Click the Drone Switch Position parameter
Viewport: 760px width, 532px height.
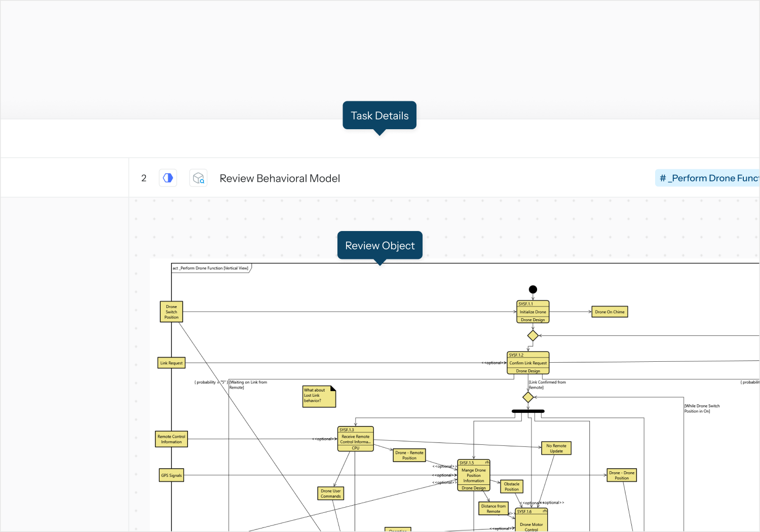tap(171, 312)
